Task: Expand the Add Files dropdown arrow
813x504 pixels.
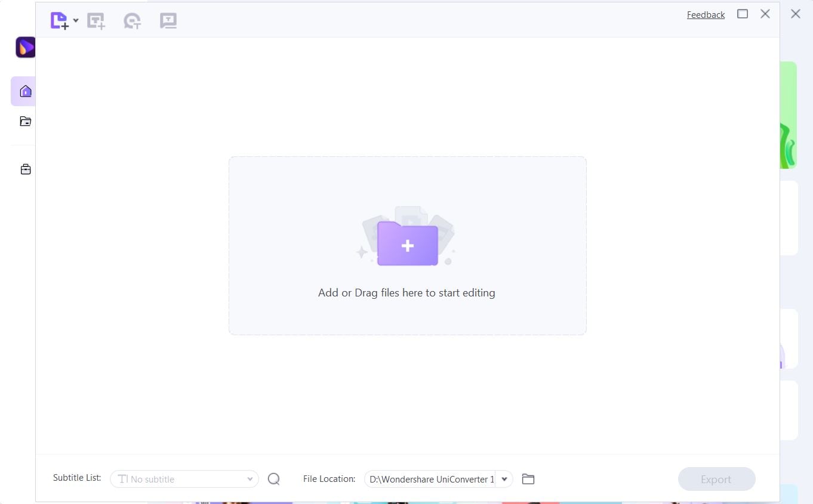Action: tap(76, 21)
